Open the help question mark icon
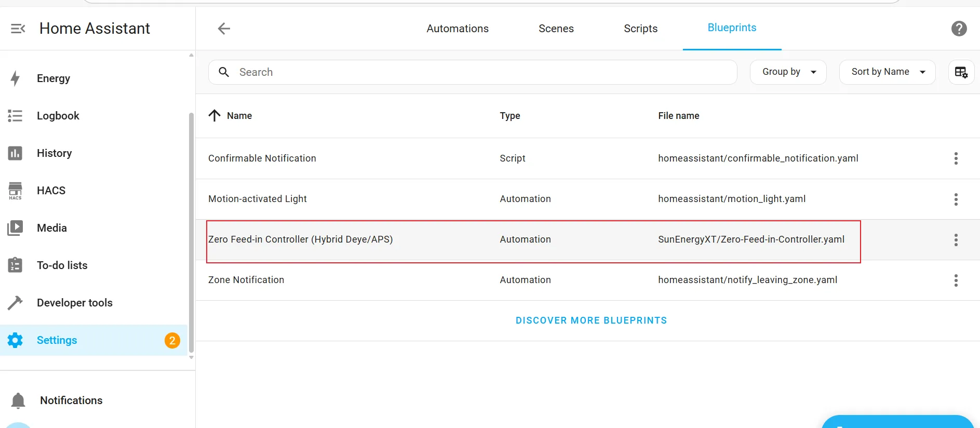The height and width of the screenshot is (428, 980). 959,29
